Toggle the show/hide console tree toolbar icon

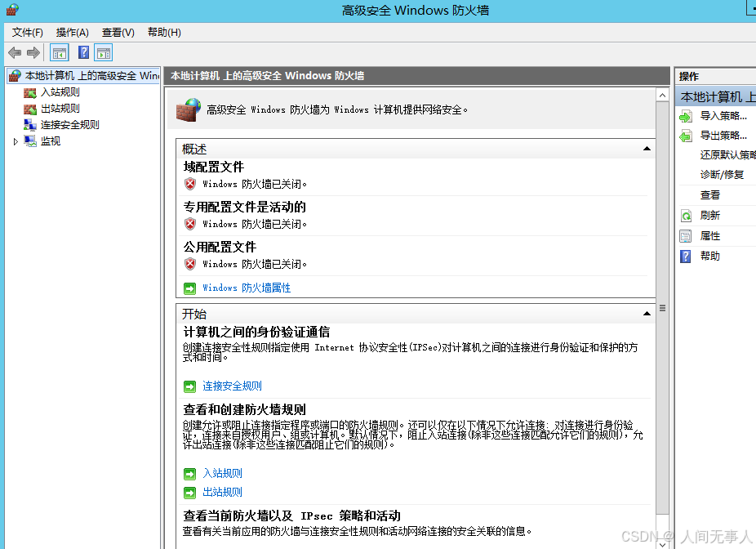(60, 52)
